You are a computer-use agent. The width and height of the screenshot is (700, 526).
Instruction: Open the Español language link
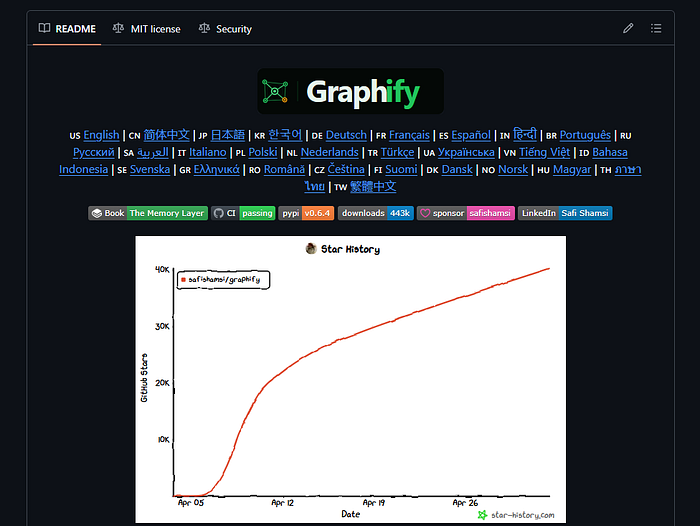[x=471, y=135]
